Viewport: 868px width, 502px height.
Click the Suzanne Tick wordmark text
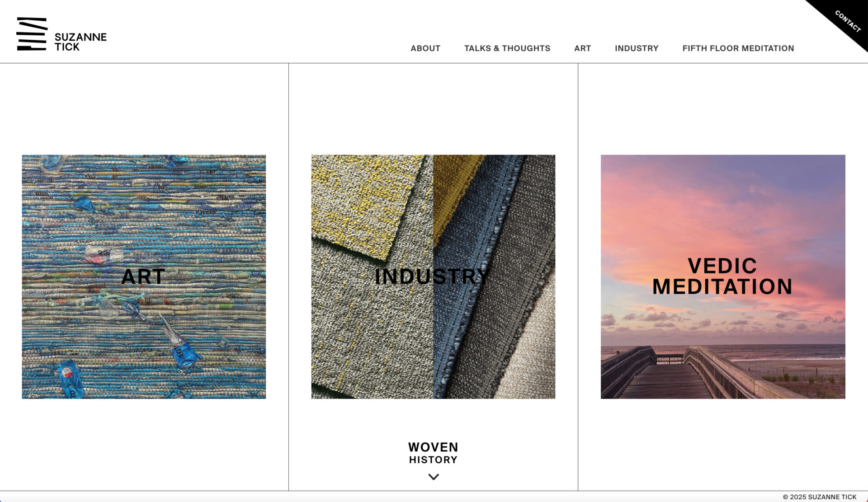point(80,42)
